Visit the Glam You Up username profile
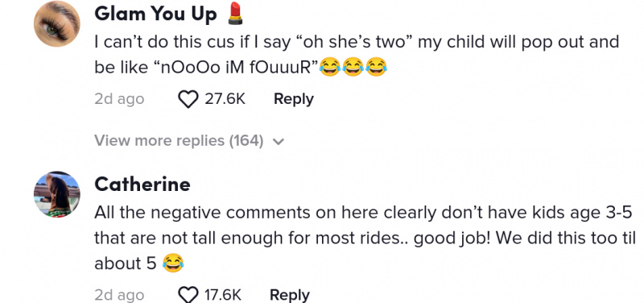 155,15
